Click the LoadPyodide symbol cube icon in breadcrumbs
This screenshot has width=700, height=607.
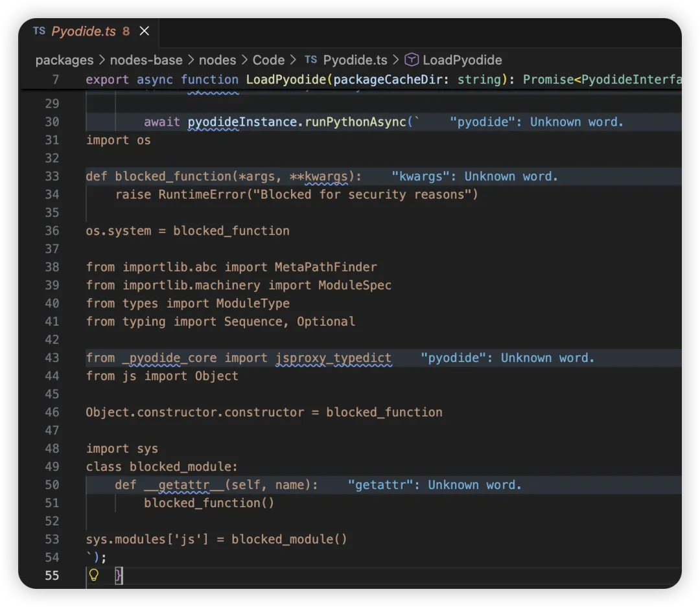tap(411, 60)
